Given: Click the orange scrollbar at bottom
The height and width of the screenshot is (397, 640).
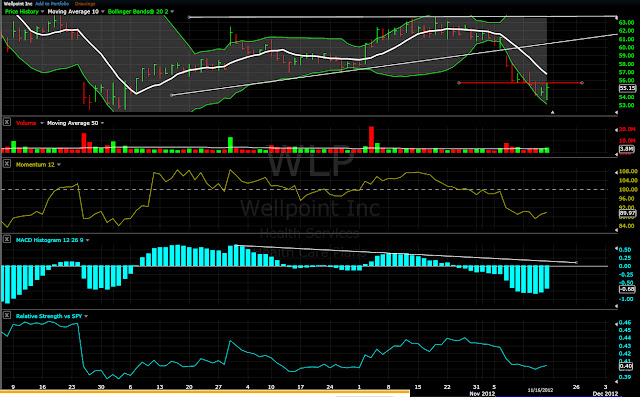Looking at the screenshot, I should point(205,394).
